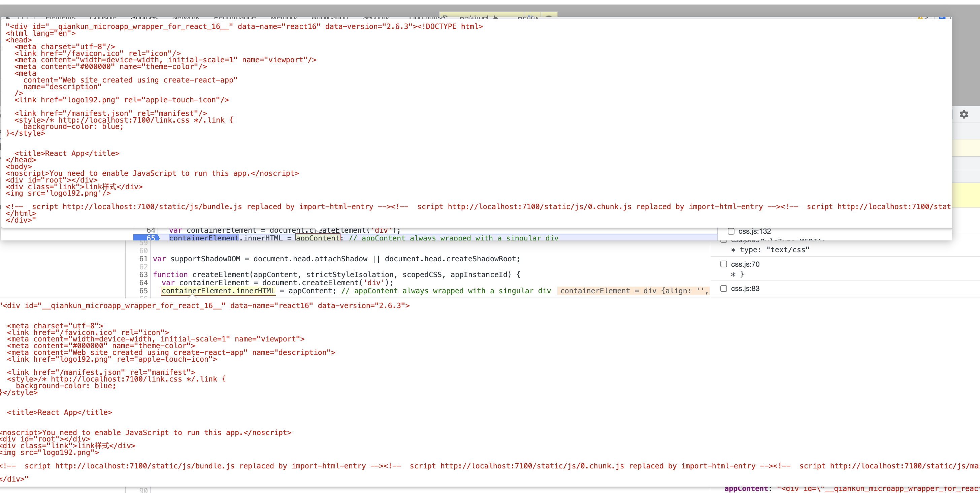The image size is (980, 493).
Task: Click line number 63 in the gutter
Action: click(x=143, y=275)
